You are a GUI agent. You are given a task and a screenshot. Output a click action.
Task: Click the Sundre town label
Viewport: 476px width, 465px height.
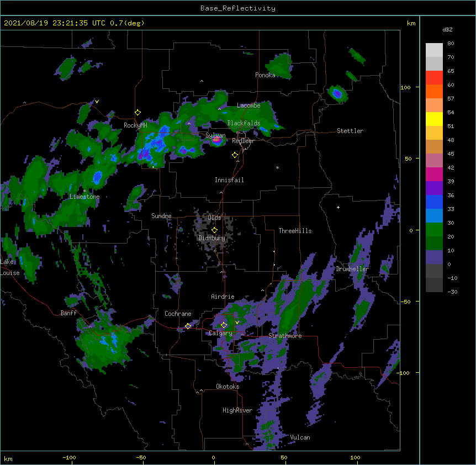pos(161,216)
